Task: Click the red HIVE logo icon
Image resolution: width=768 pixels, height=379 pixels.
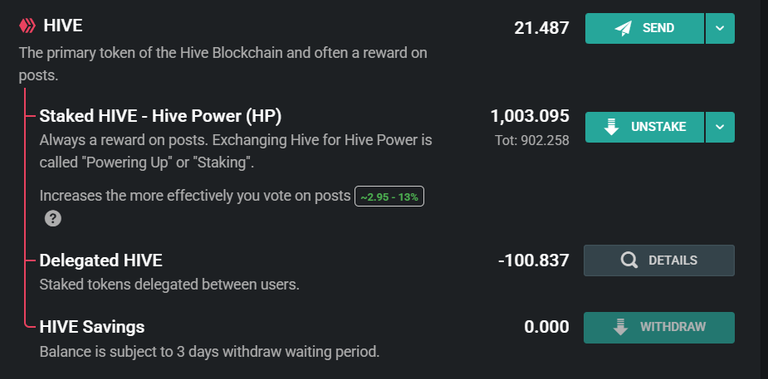Action: (x=27, y=25)
